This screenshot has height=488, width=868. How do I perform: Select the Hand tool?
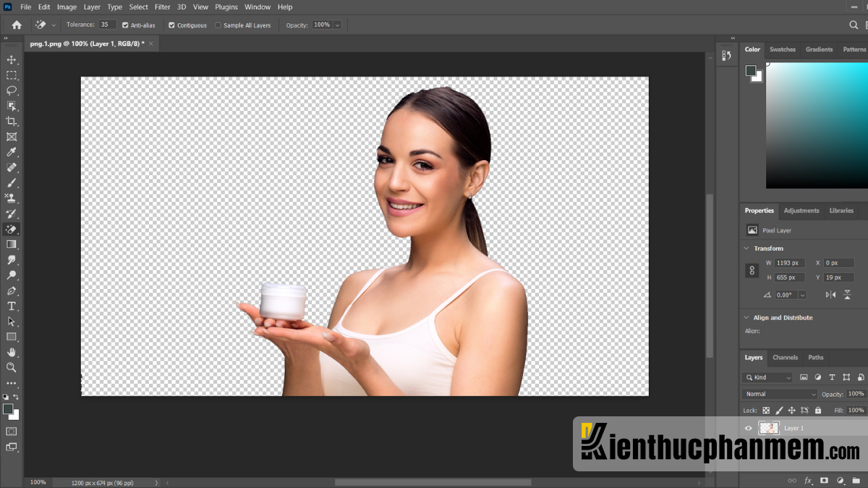pos(12,352)
